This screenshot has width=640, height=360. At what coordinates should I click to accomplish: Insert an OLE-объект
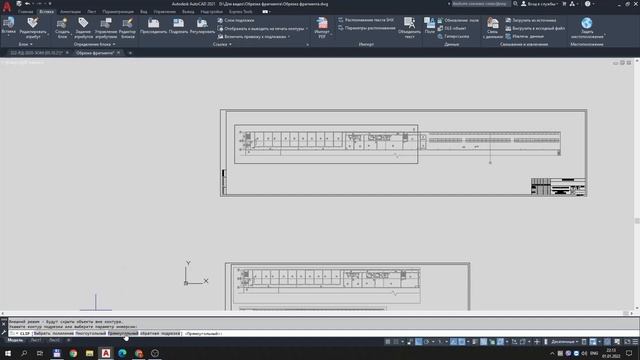point(452,28)
